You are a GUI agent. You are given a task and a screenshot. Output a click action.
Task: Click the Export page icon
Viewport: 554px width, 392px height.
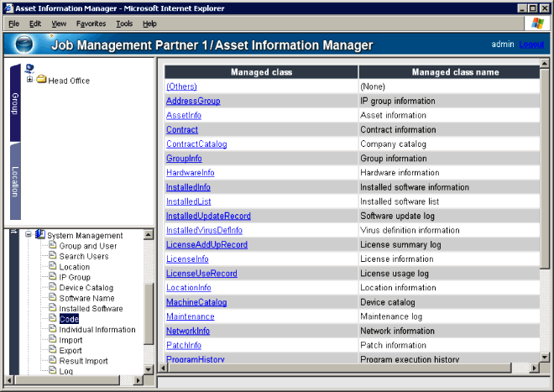click(53, 349)
